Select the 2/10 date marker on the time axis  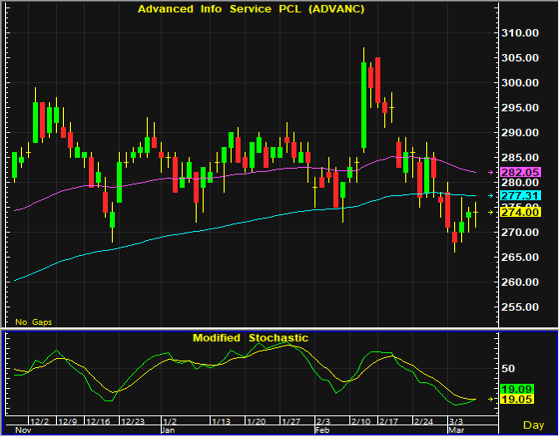click(360, 421)
